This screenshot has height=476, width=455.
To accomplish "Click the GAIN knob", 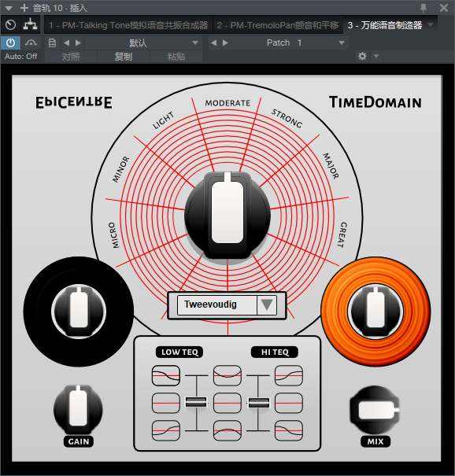I will (78, 409).
